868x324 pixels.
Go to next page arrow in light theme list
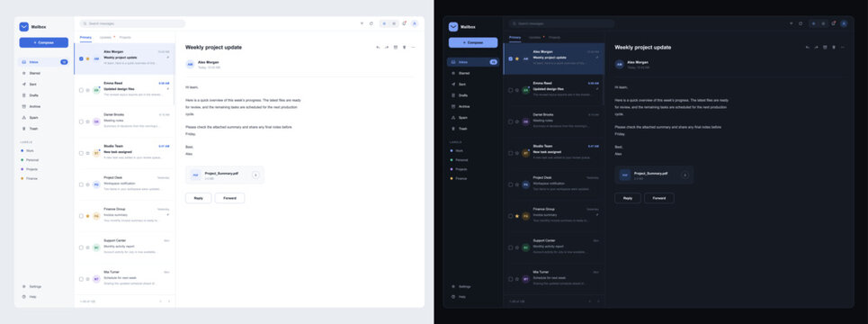coord(169,301)
